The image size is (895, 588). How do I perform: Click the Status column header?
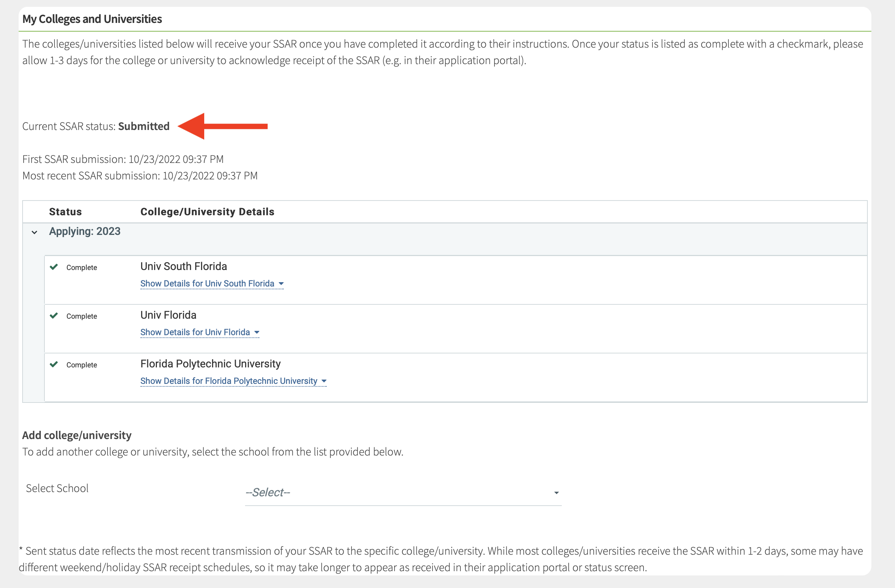[65, 212]
